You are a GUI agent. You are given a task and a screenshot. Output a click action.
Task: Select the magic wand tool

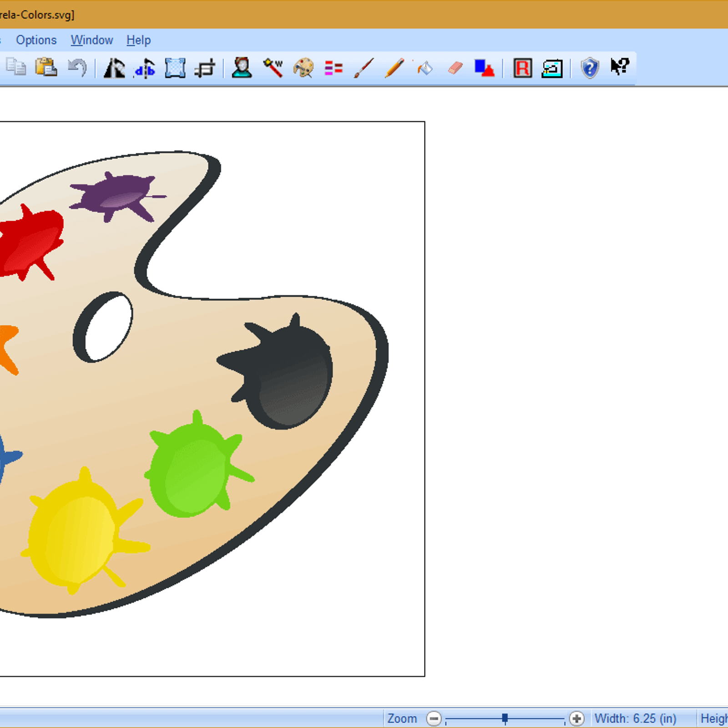(273, 68)
